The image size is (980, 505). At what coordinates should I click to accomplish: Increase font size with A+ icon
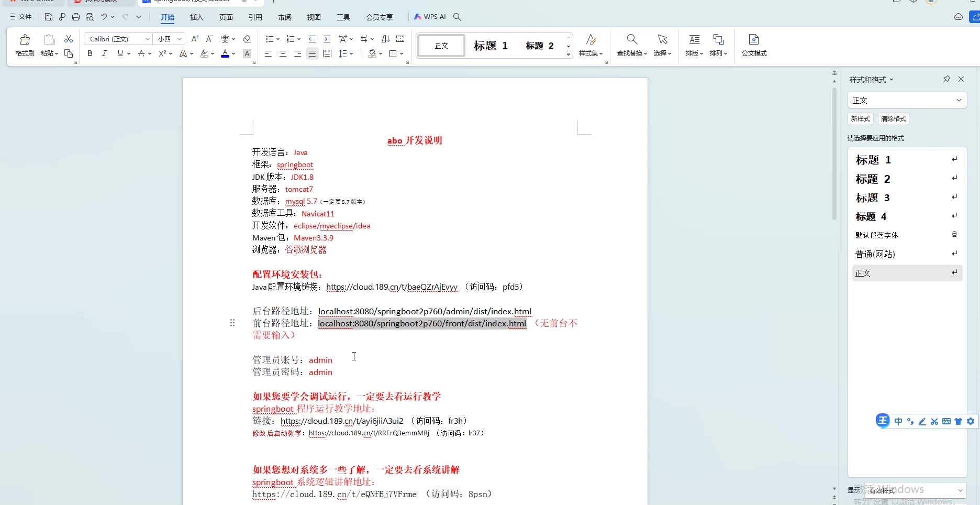(195, 39)
